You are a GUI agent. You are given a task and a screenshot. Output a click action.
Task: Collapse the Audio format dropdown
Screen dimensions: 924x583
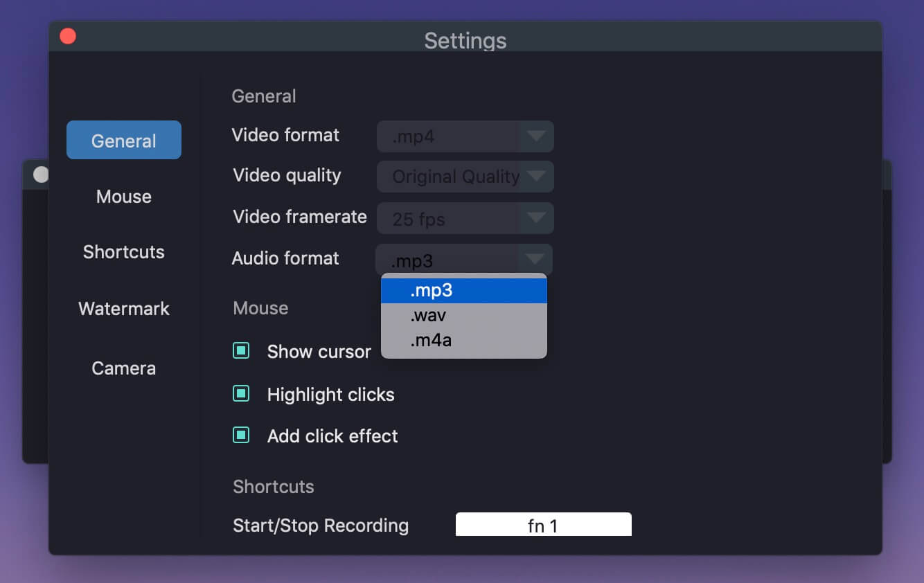[464, 260]
